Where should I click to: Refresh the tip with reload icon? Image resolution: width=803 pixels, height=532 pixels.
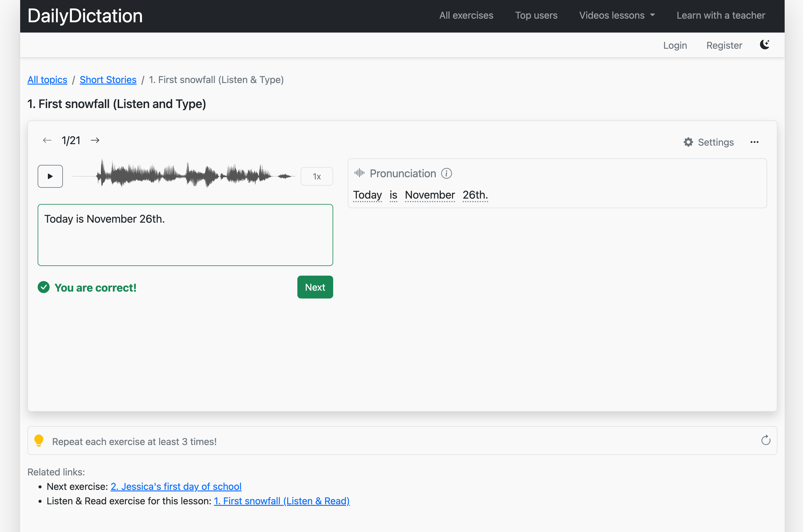[766, 441]
